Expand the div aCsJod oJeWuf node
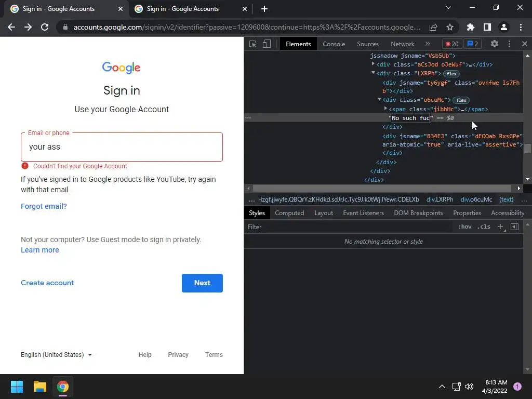Viewport: 532px width, 399px height. coord(373,64)
